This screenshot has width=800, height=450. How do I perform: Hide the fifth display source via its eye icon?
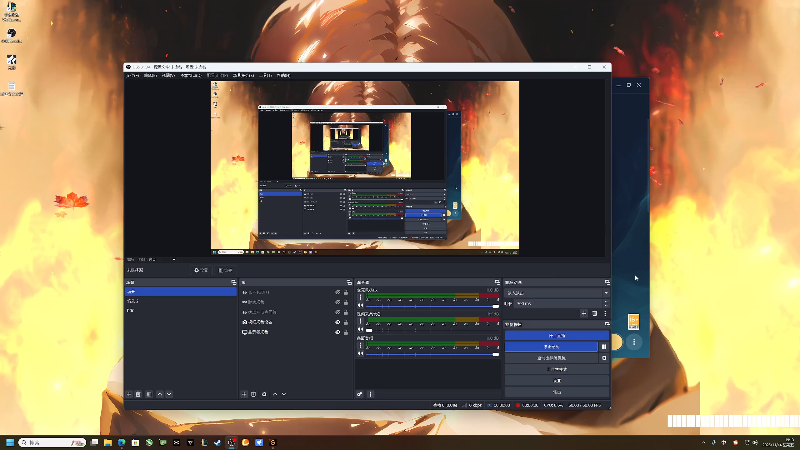(337, 332)
